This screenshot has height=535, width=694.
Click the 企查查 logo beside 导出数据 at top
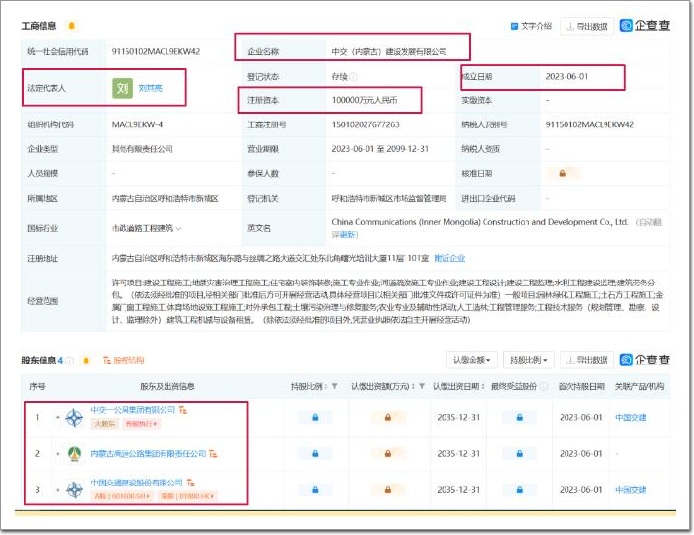point(647,26)
